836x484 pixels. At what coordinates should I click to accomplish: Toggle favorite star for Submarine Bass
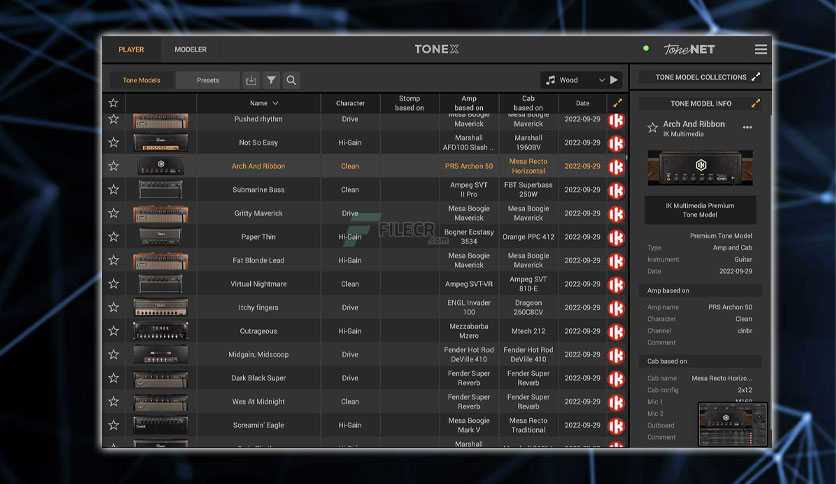pos(113,189)
